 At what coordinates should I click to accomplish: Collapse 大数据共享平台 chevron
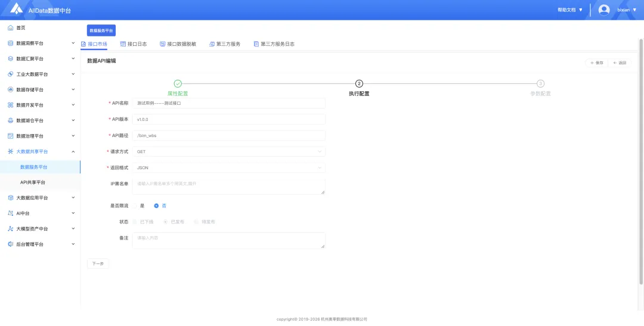pyautogui.click(x=73, y=151)
